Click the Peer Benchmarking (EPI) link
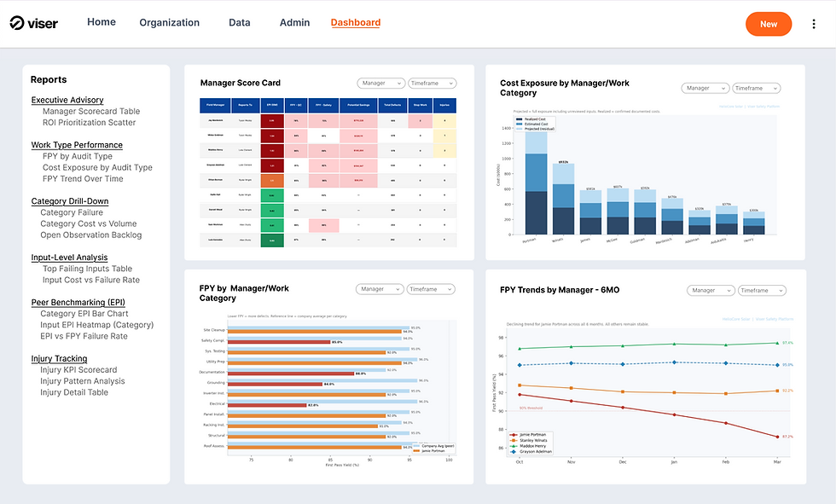This screenshot has height=504, width=836. tap(78, 302)
